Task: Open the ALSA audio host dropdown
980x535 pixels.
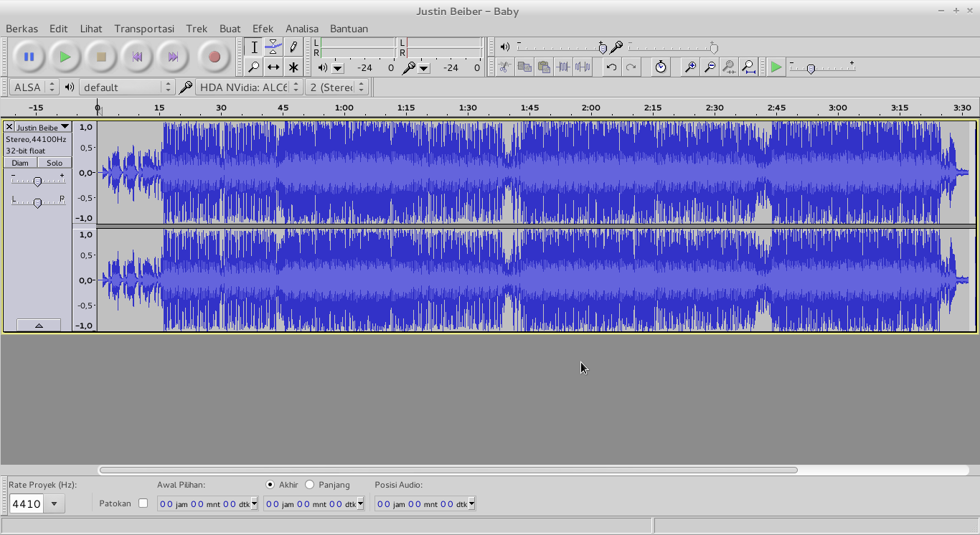Action: tap(34, 87)
